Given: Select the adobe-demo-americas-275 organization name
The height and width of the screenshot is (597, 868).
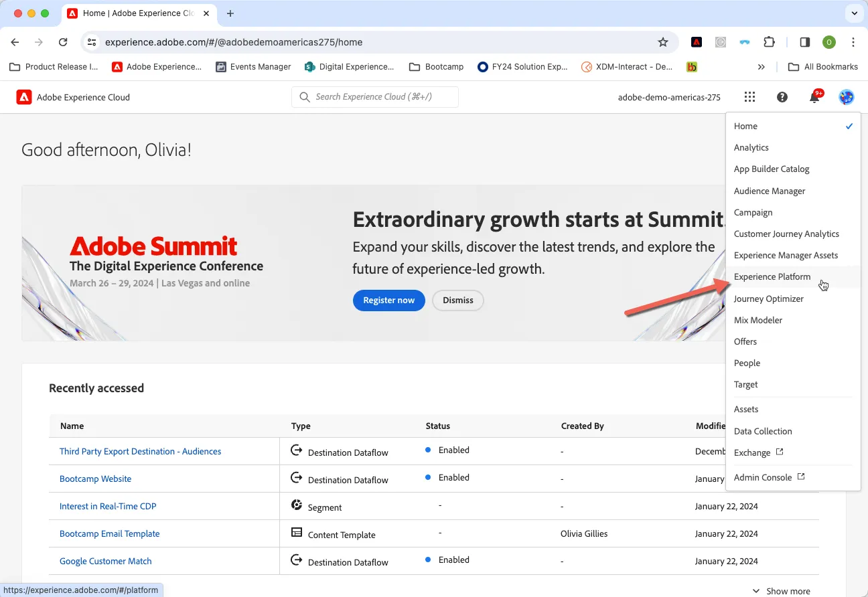Looking at the screenshot, I should click(669, 98).
